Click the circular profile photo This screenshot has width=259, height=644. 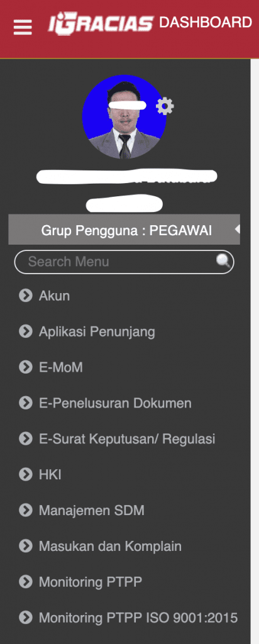124,117
